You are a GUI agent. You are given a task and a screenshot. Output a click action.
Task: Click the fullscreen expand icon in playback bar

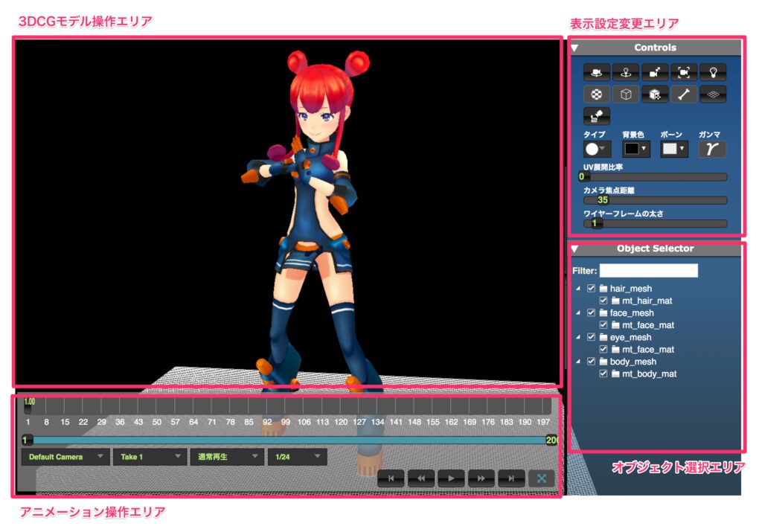pyautogui.click(x=541, y=478)
